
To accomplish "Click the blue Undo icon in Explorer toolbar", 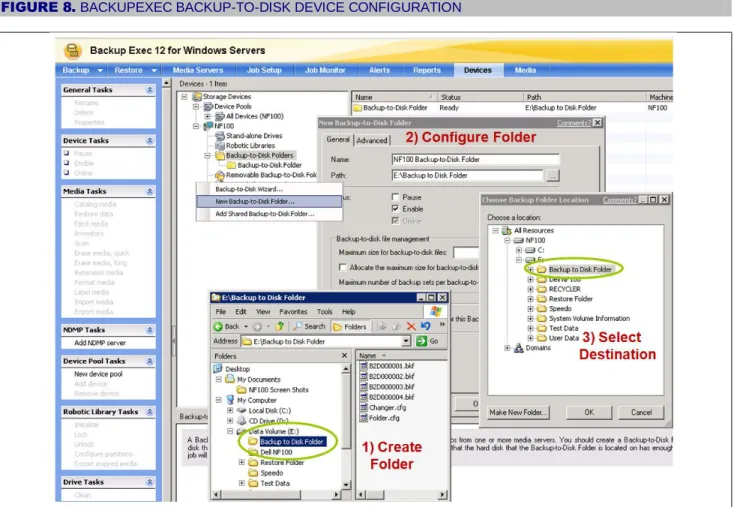I will click(x=426, y=326).
